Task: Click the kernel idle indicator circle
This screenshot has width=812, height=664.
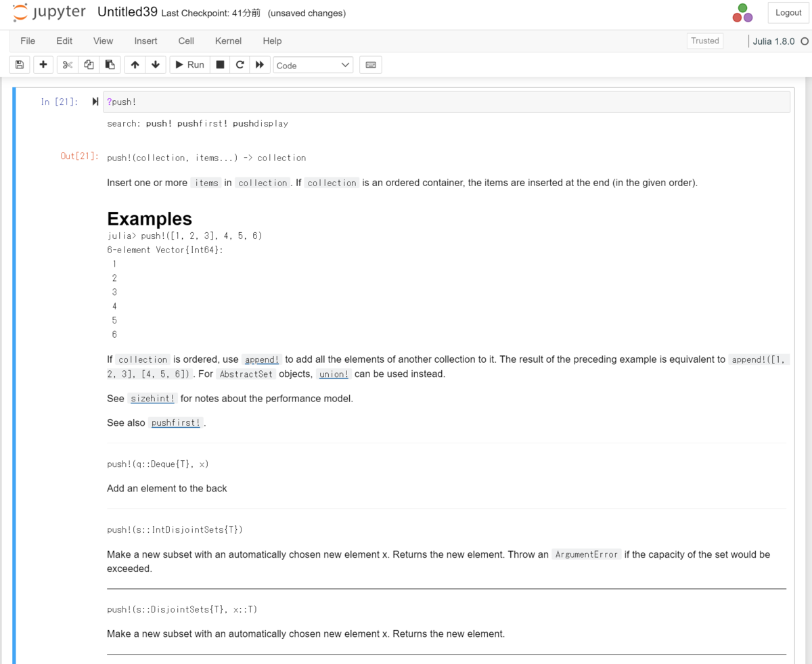Action: [805, 41]
